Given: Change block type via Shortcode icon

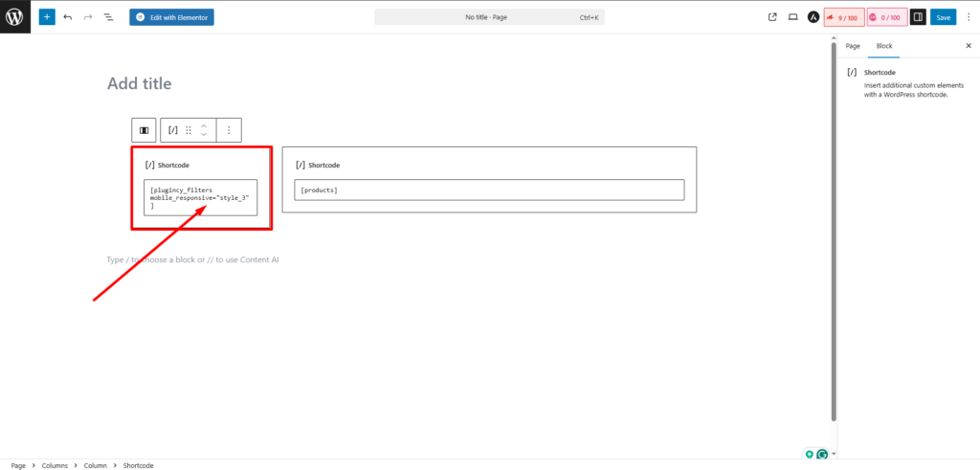Looking at the screenshot, I should (x=173, y=130).
